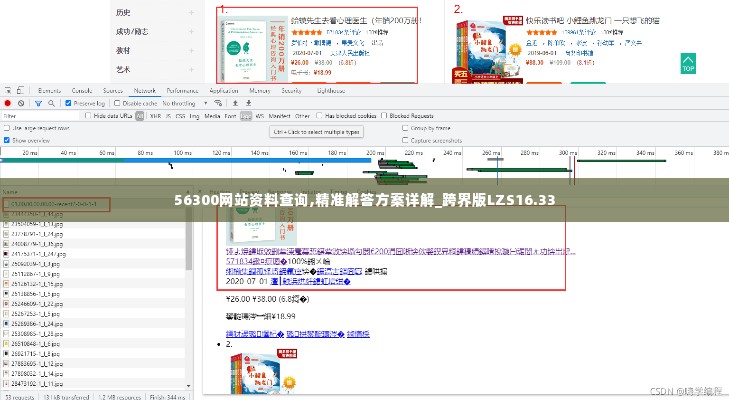Enable Use large request rows
The image size is (729, 400).
[7, 128]
